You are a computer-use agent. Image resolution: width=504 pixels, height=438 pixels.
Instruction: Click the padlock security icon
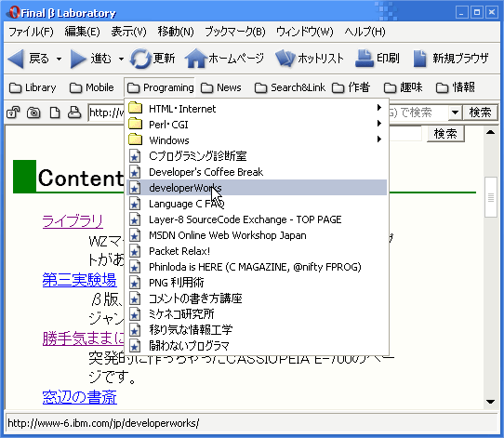coord(13,113)
